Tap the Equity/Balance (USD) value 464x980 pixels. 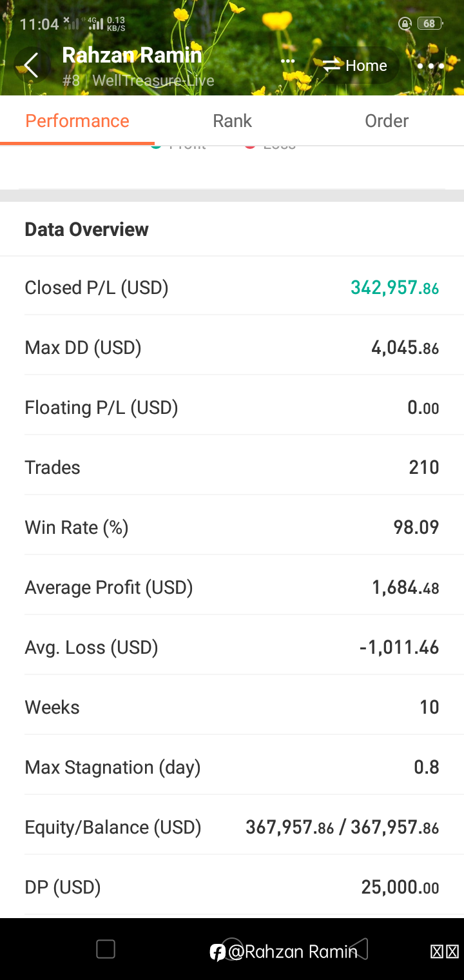coord(342,827)
